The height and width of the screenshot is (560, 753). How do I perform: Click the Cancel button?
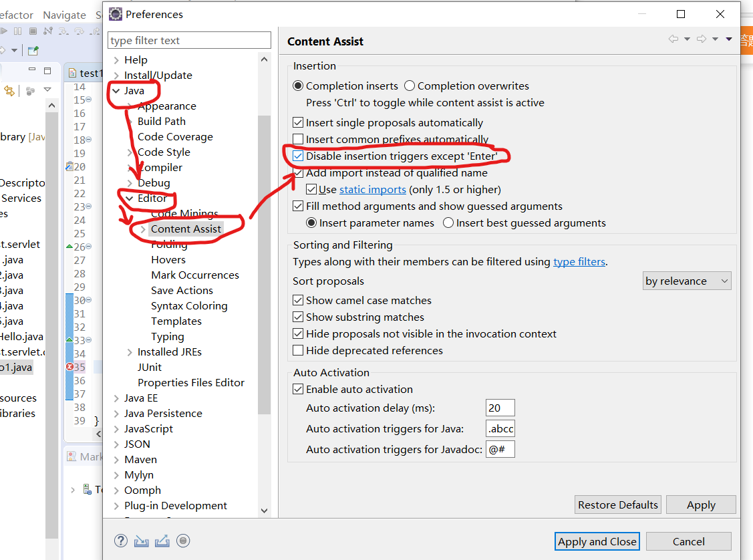click(689, 541)
